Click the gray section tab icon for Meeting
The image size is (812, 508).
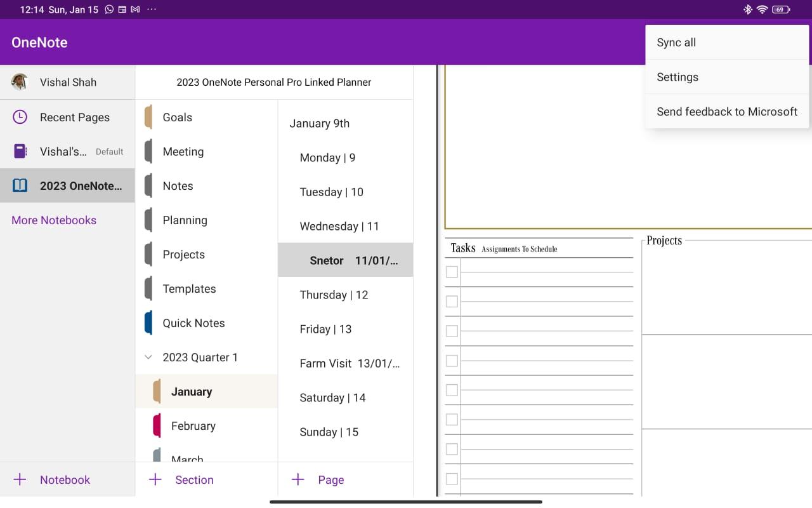[148, 151]
